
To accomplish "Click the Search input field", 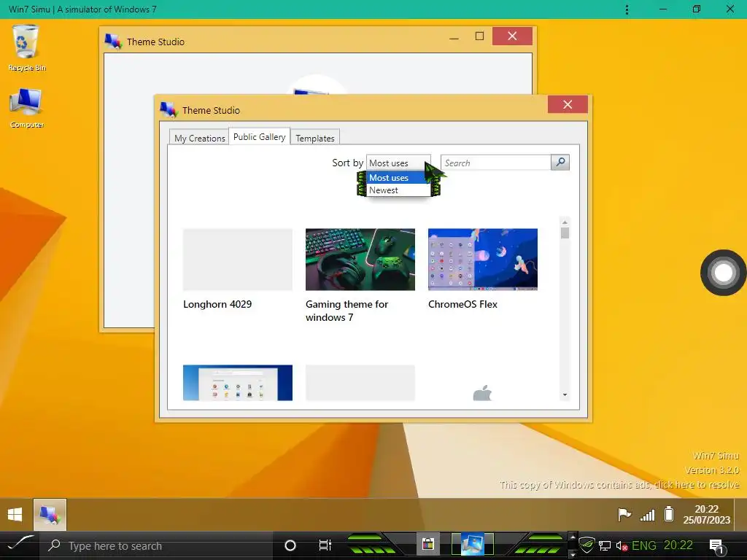I will tap(496, 163).
